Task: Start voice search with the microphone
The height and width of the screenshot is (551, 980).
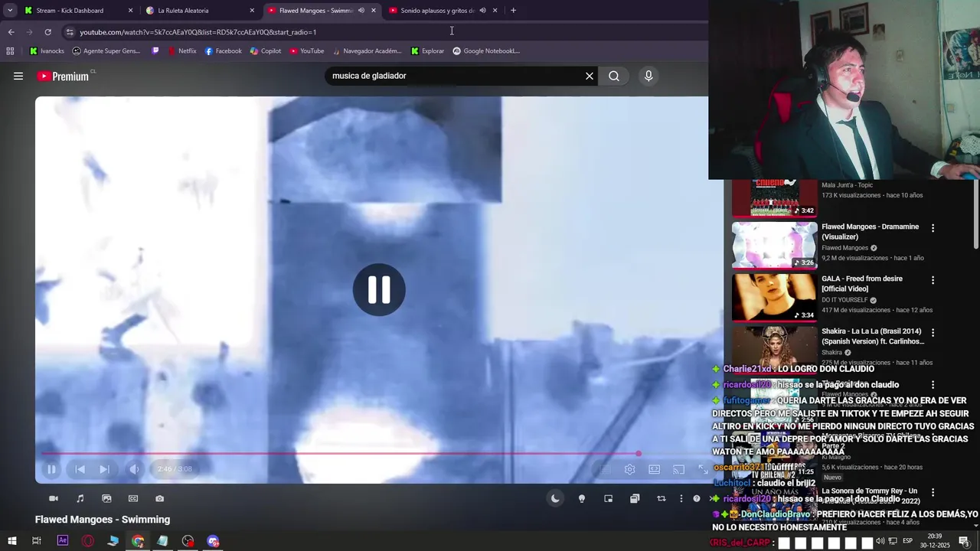Action: coord(648,76)
